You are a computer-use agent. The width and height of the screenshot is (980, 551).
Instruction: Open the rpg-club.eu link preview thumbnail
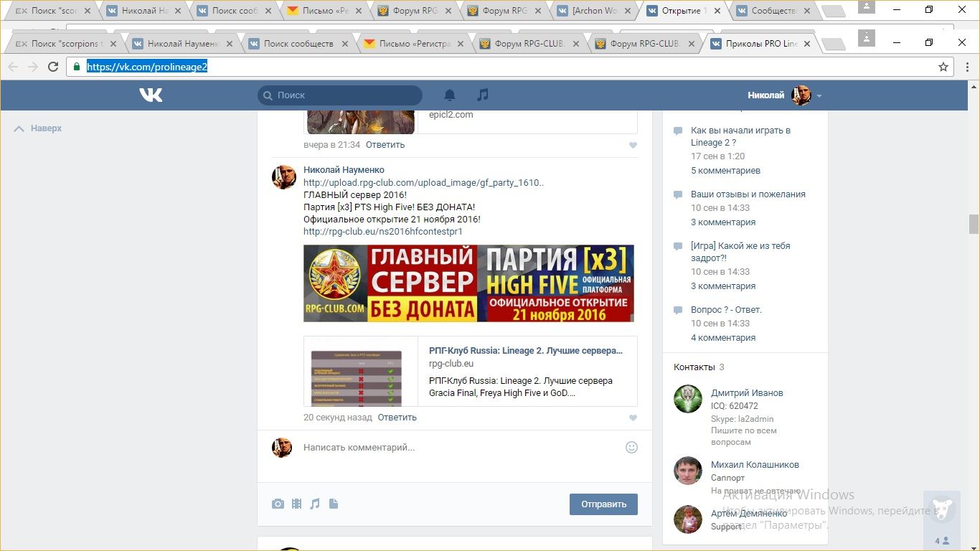pyautogui.click(x=361, y=372)
